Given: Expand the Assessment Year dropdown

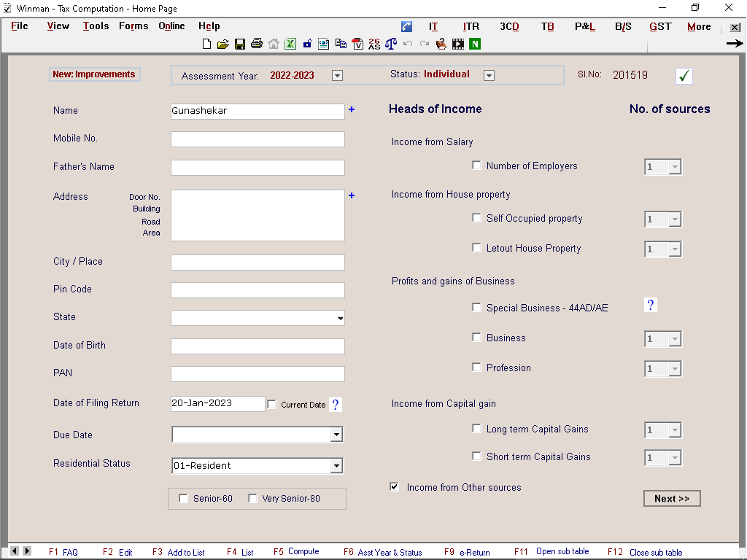Looking at the screenshot, I should point(337,75).
